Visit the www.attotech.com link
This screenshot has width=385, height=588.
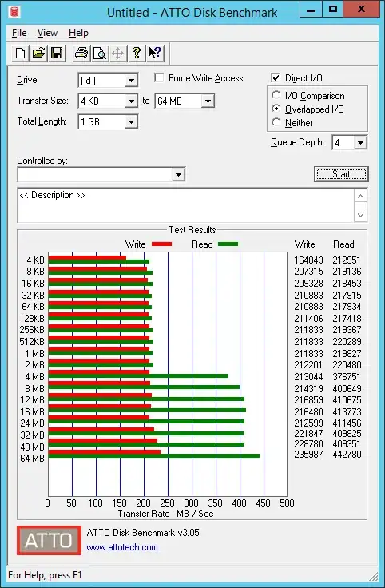click(122, 547)
